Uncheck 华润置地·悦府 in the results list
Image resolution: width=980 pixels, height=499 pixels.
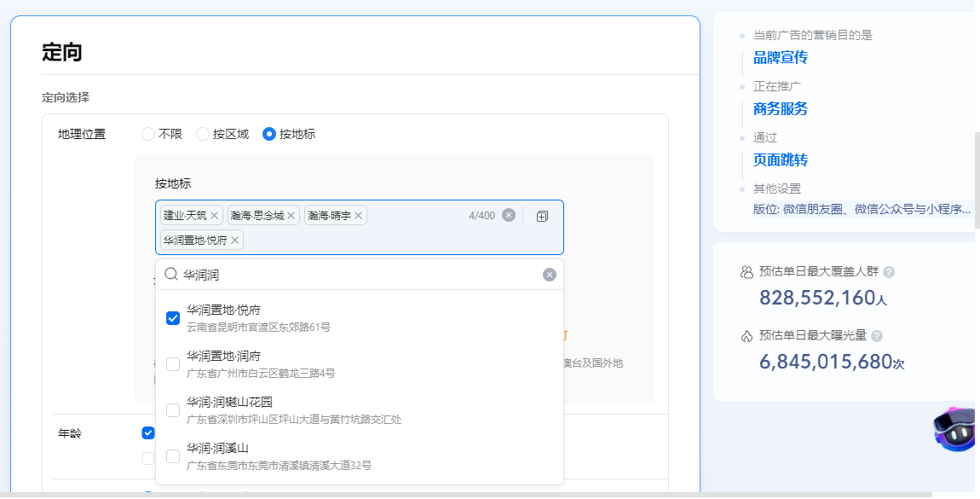tap(173, 318)
